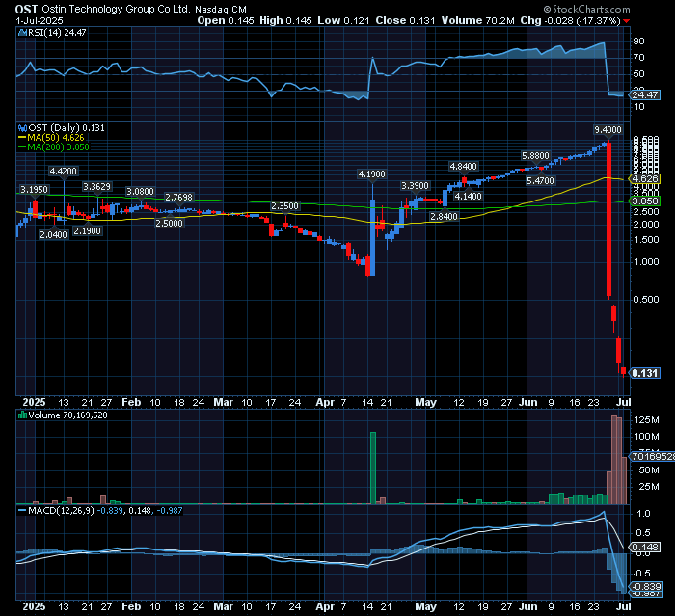Click the 70169528 volume axis tag

[653, 456]
